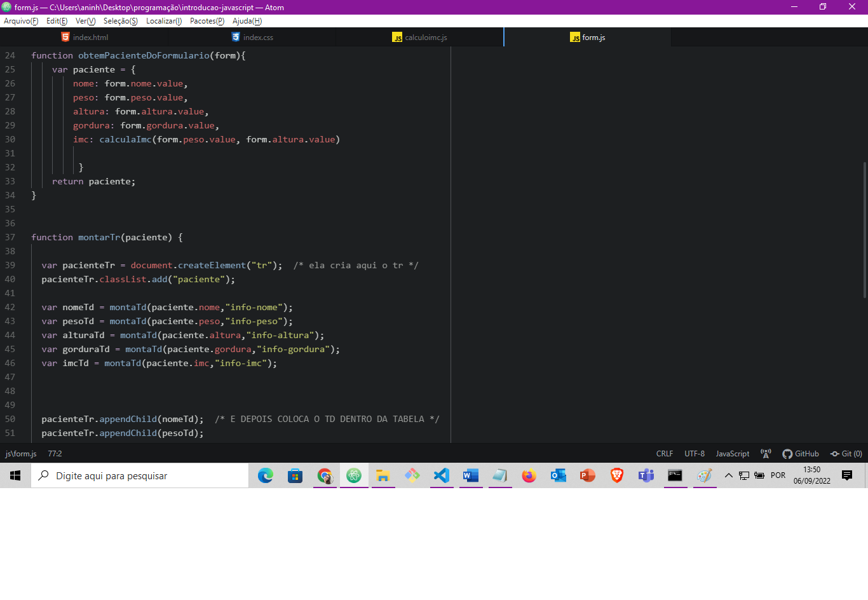Click the POR language indicator
Viewport: 868px width, 600px height.
pos(778,475)
